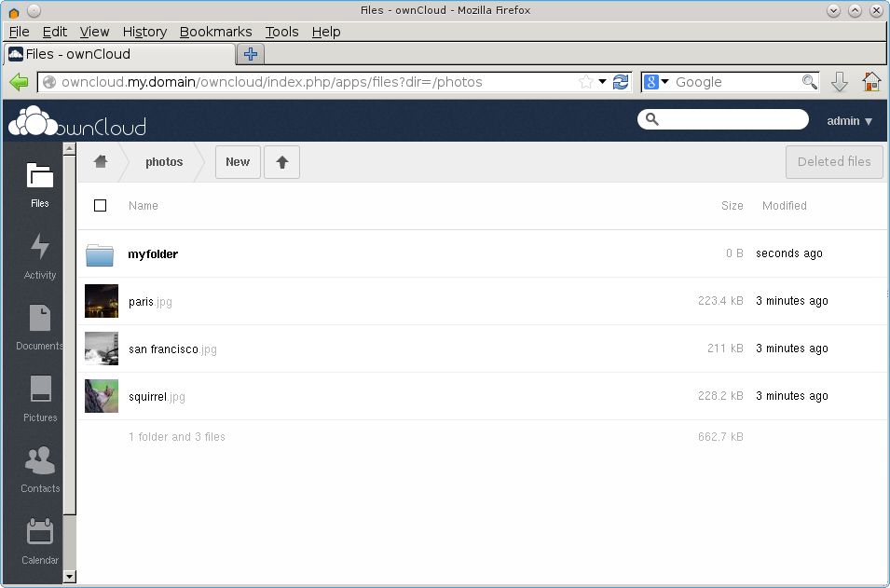This screenshot has height=588, width=890.
Task: Open the View menu
Action: click(x=94, y=32)
